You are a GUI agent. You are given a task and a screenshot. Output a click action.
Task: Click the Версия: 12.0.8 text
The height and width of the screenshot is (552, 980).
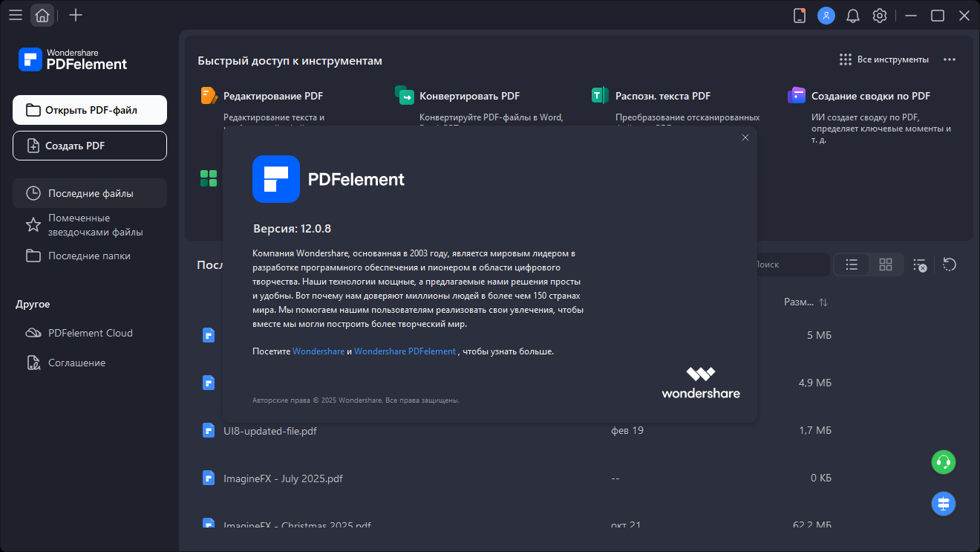(293, 228)
